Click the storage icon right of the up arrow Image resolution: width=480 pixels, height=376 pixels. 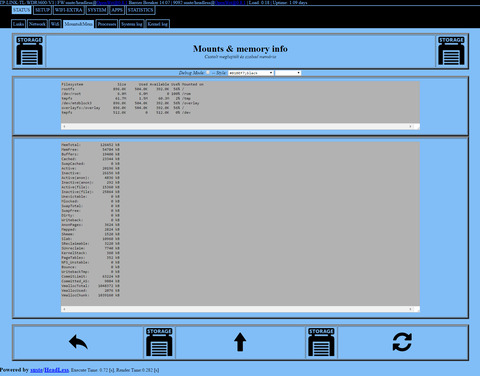pyautogui.click(x=321, y=342)
